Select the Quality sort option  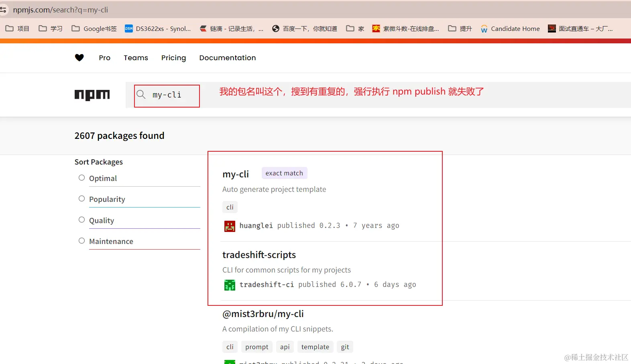click(82, 220)
